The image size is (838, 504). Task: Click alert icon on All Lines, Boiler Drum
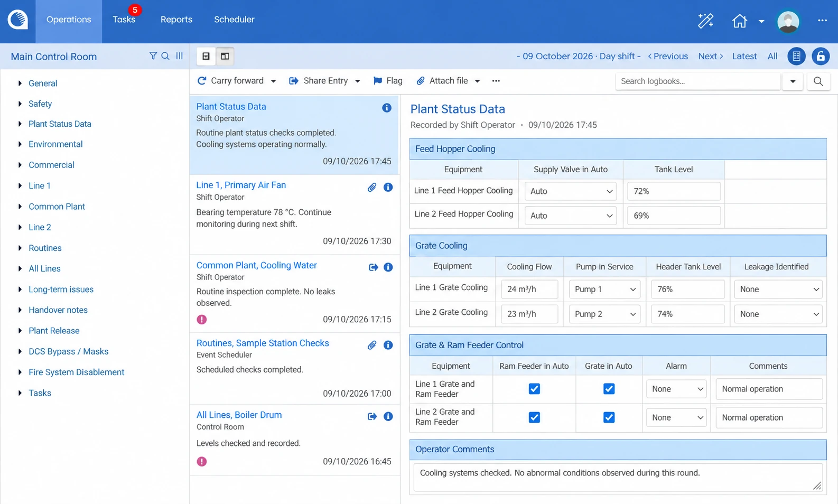202,462
